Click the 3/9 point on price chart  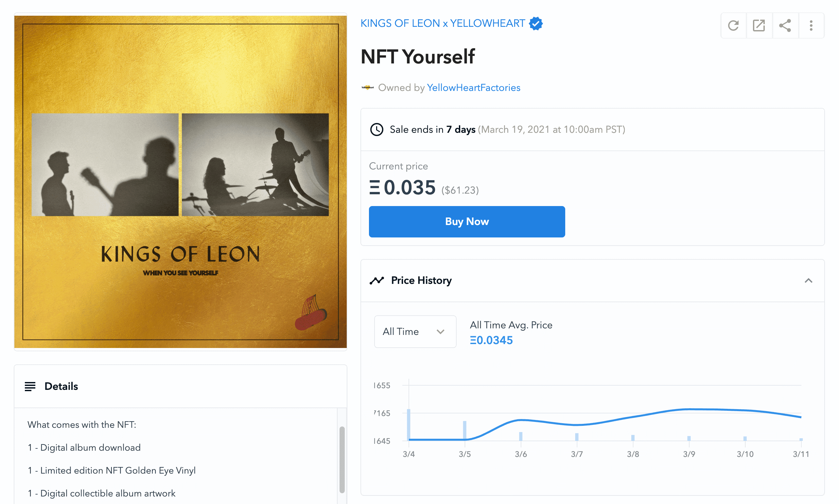point(689,409)
